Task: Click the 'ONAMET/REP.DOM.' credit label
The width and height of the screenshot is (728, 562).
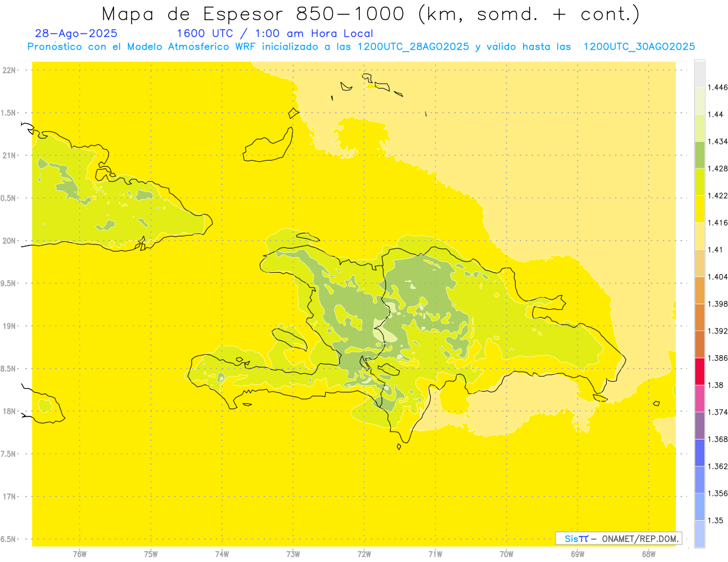Action: 640,538
